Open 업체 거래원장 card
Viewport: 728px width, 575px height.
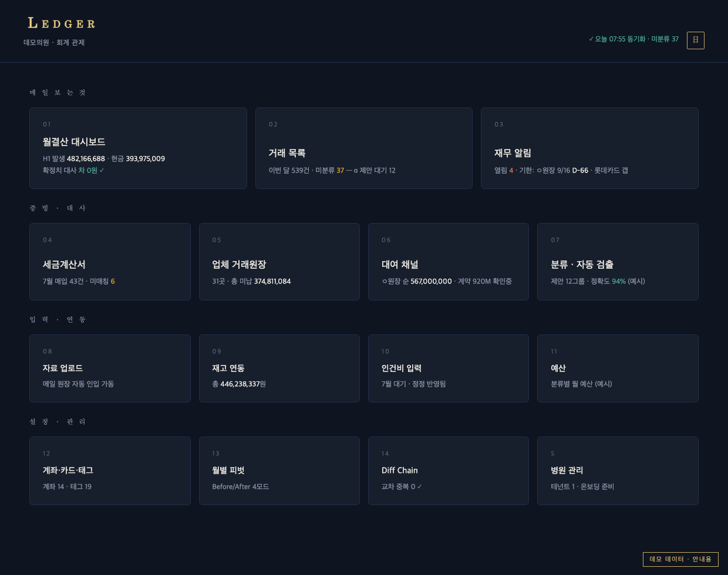[x=279, y=262]
